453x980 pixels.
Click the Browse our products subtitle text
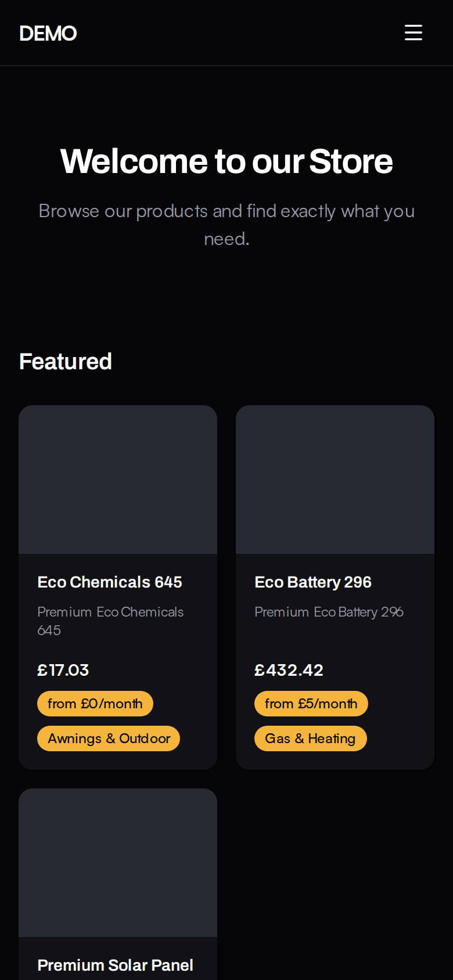(227, 225)
